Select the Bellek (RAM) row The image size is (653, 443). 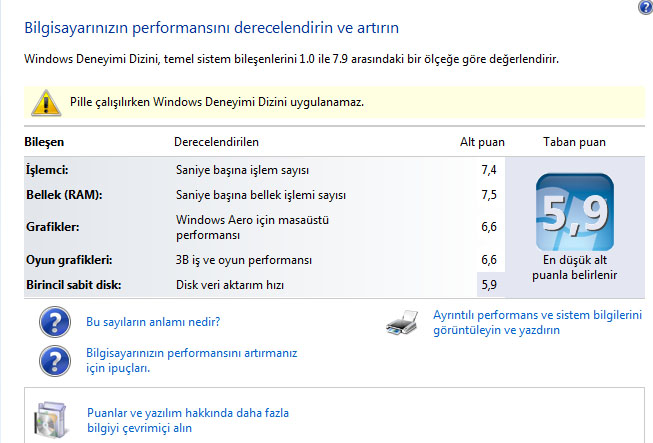click(264, 195)
